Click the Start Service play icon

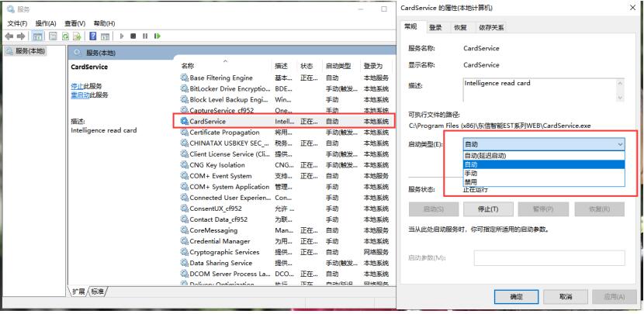click(x=120, y=36)
